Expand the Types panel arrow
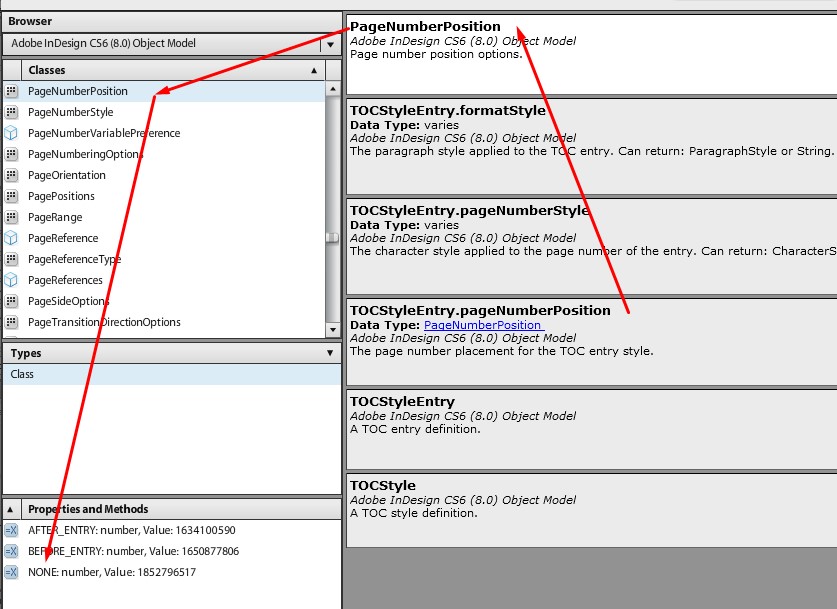The width and height of the screenshot is (837, 609). 330,353
